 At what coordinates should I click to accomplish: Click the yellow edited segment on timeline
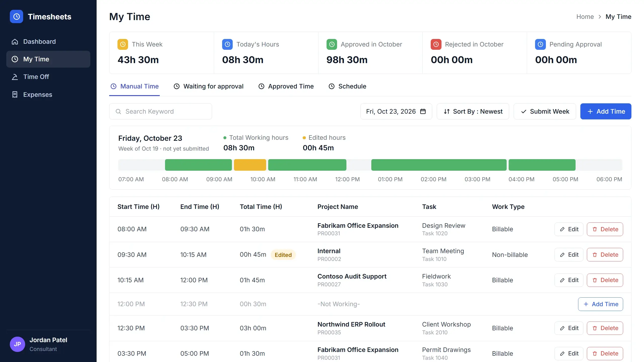250,165
